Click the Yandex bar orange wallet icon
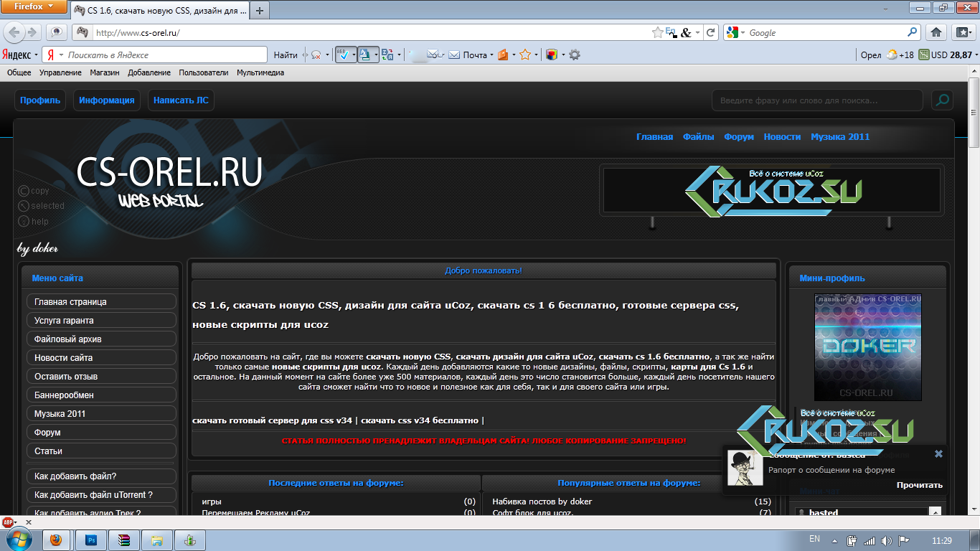 (502, 55)
